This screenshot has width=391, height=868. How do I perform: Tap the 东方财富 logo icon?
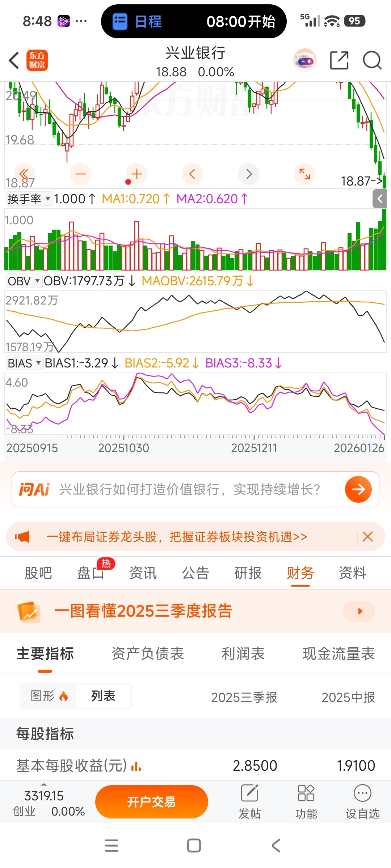point(37,60)
